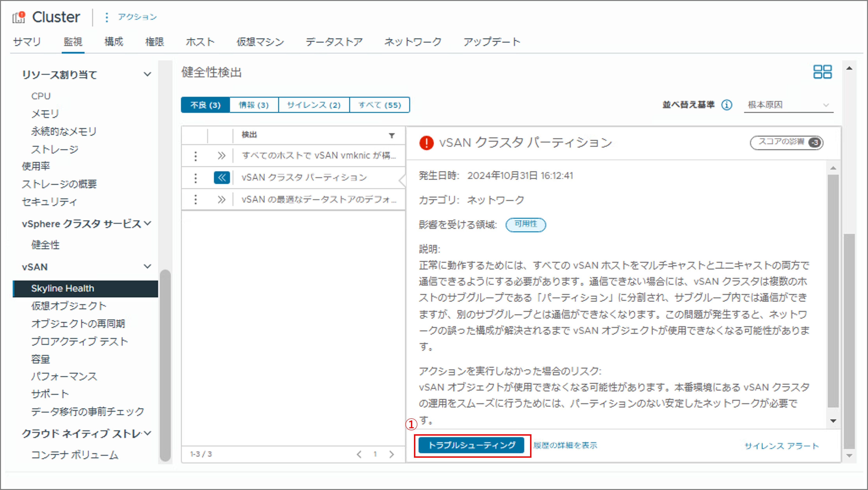868x490 pixels.
Task: Click the detail panel scrollbar thumb
Action: (x=833, y=291)
